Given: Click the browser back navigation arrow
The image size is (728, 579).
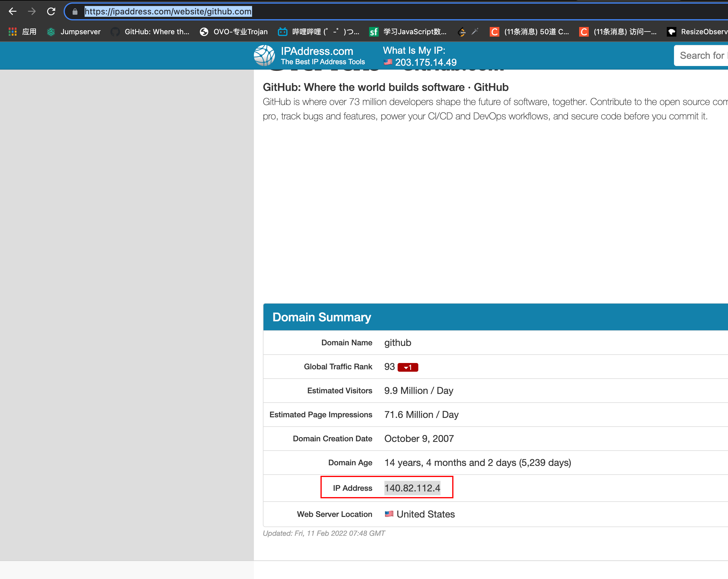Looking at the screenshot, I should [13, 11].
